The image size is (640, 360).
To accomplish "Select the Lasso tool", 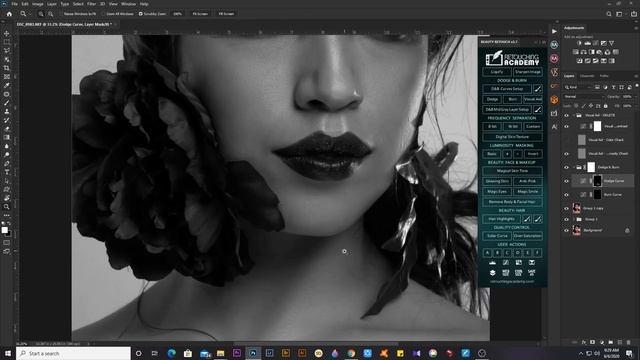I will pos(7,51).
